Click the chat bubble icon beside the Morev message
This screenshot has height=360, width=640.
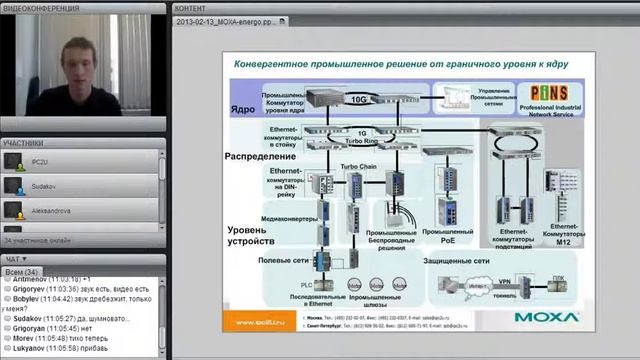tap(7, 338)
